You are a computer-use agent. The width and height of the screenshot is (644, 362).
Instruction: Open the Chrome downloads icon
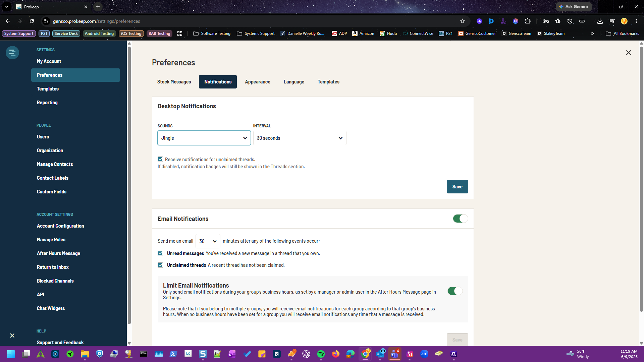pos(600,21)
